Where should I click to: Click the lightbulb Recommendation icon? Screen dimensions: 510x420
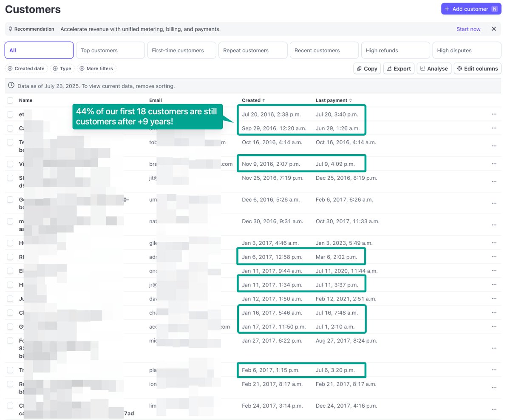point(10,29)
